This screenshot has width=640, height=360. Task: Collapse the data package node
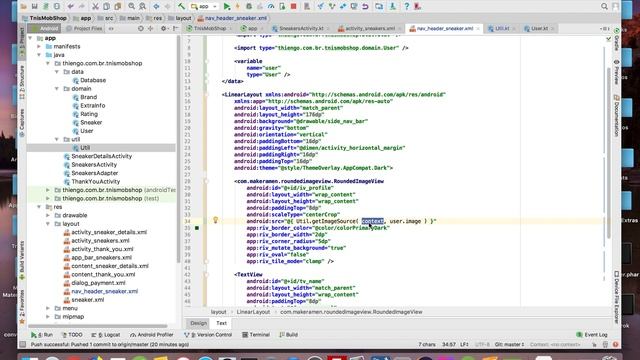point(57,72)
